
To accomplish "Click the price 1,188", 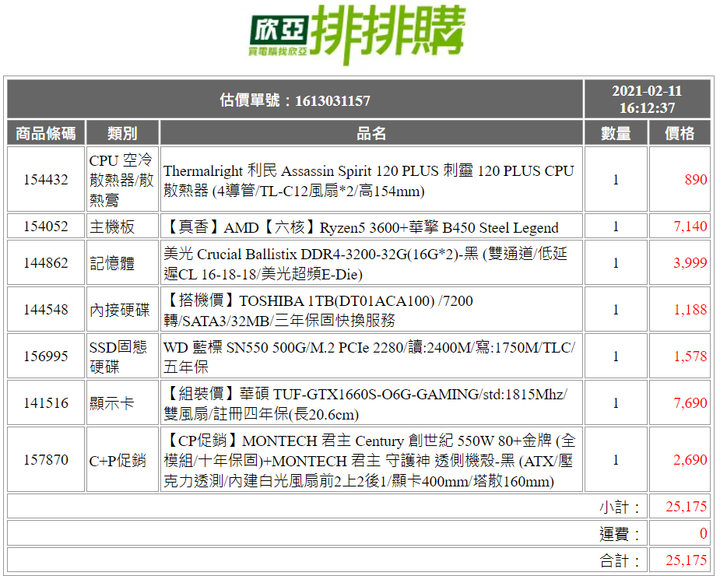I will click(x=690, y=310).
